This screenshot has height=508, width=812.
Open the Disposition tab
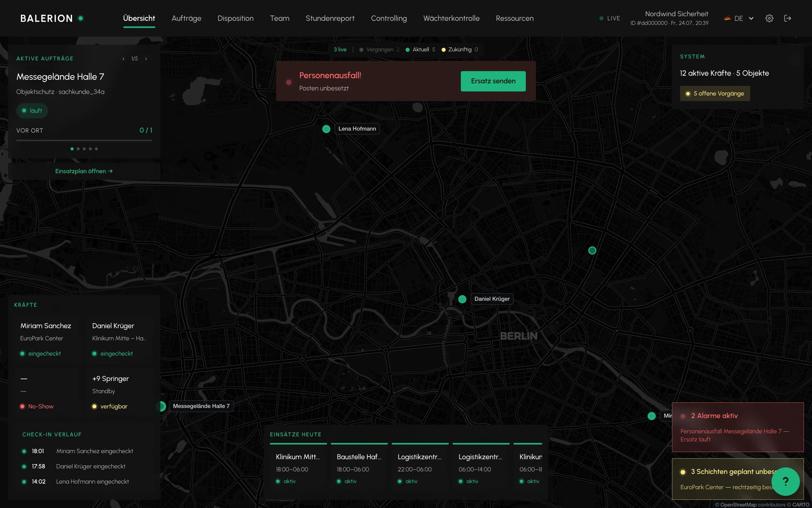pos(235,18)
